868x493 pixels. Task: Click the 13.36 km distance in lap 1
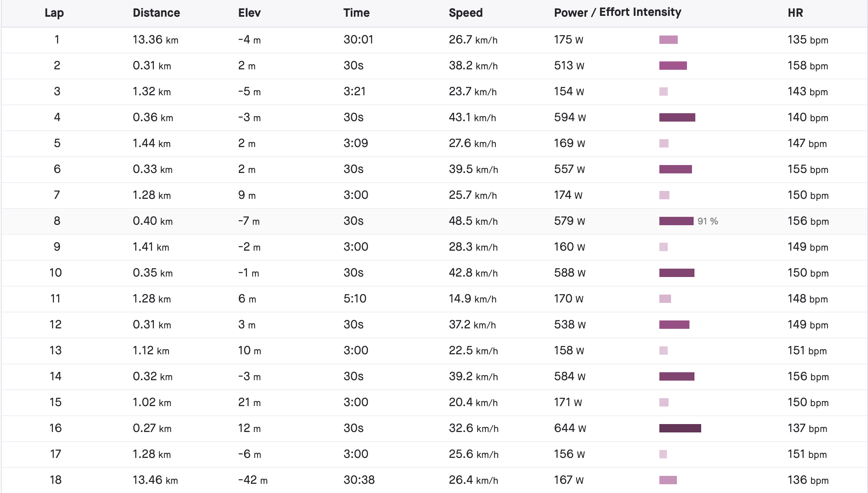[x=156, y=40]
